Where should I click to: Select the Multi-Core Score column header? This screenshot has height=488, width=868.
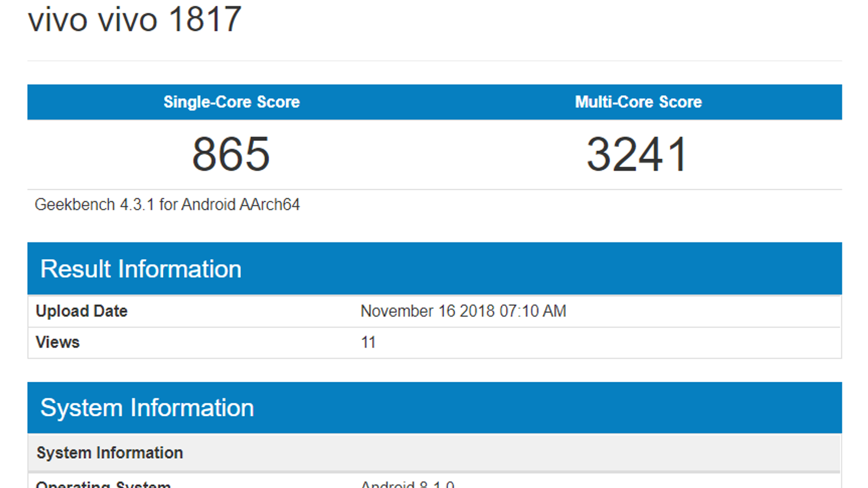638,102
